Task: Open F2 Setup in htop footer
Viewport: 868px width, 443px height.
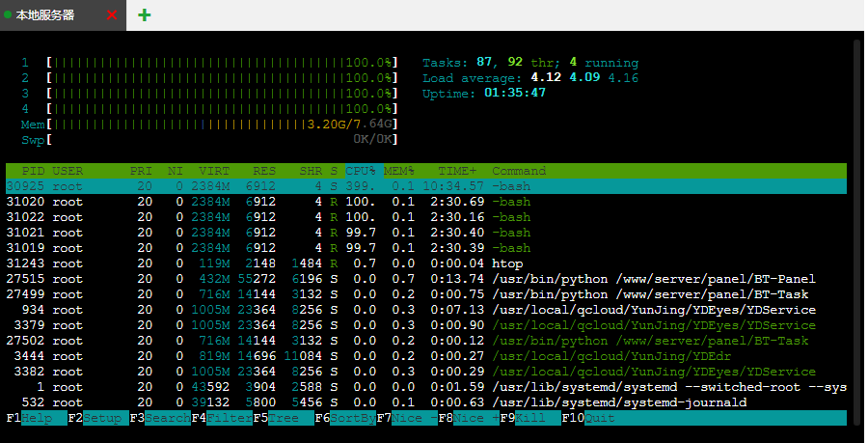Action: click(x=98, y=418)
